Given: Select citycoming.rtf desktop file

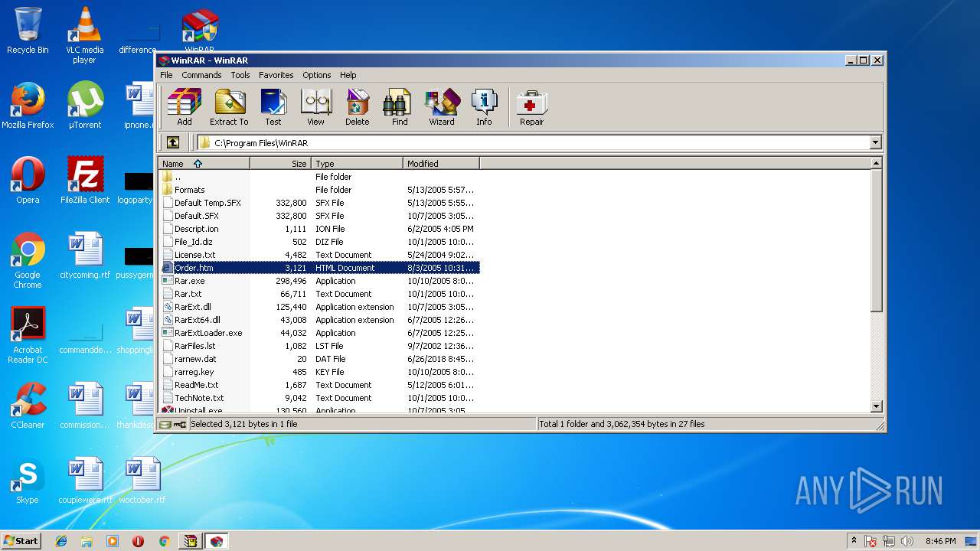Looking at the screenshot, I should pyautogui.click(x=84, y=256).
